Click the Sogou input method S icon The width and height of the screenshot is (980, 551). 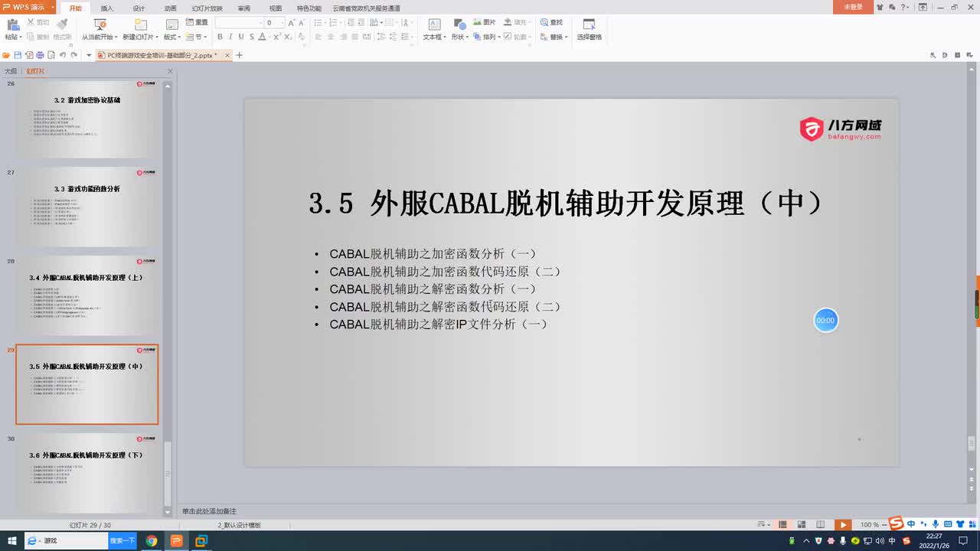pyautogui.click(x=897, y=524)
